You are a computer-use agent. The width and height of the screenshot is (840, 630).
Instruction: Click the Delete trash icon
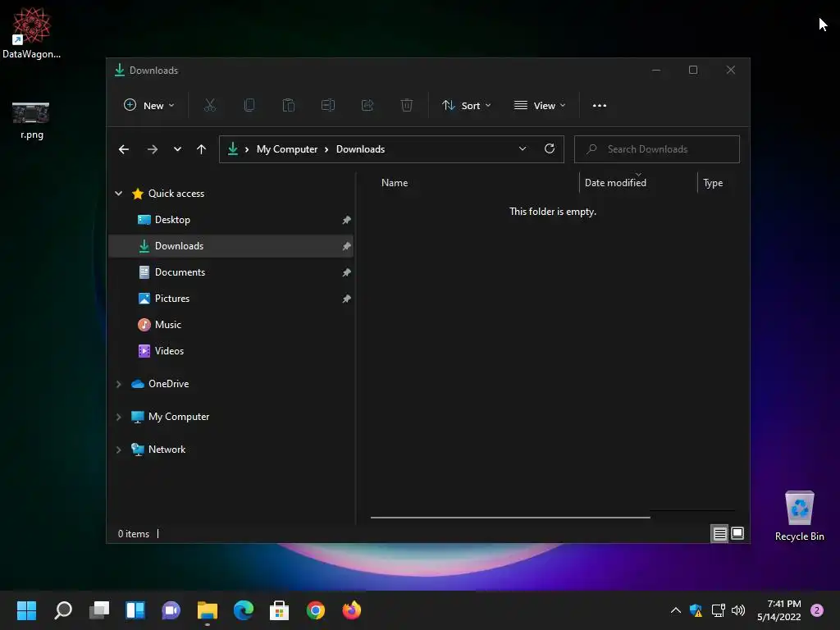(407, 106)
